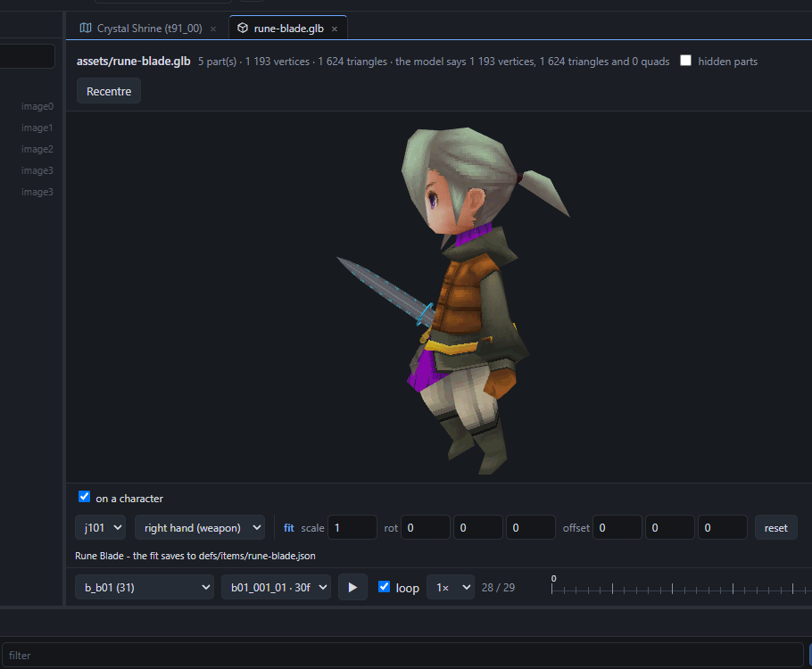812x669 pixels.
Task: Close the rune-blade.glb tab
Action: (335, 29)
